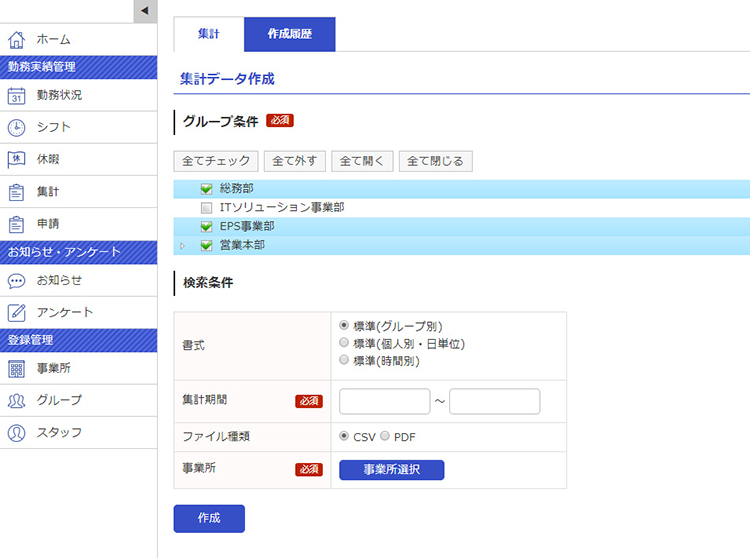
Task: Click the people icon for グループ
Action: coord(16,401)
